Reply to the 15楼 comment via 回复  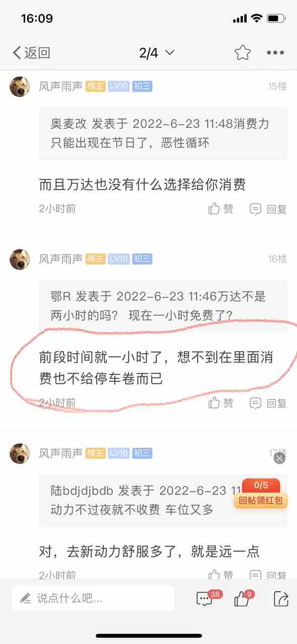(268, 209)
